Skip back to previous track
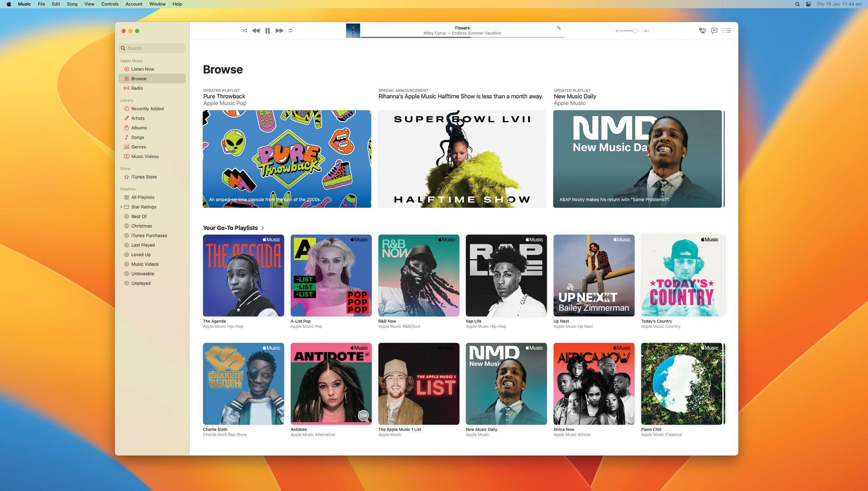 [256, 31]
